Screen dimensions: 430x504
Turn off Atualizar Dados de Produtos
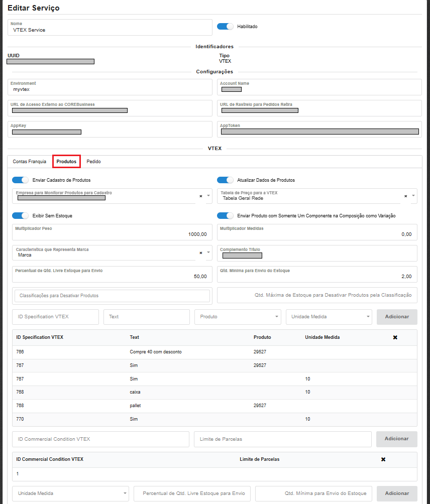tap(226, 180)
